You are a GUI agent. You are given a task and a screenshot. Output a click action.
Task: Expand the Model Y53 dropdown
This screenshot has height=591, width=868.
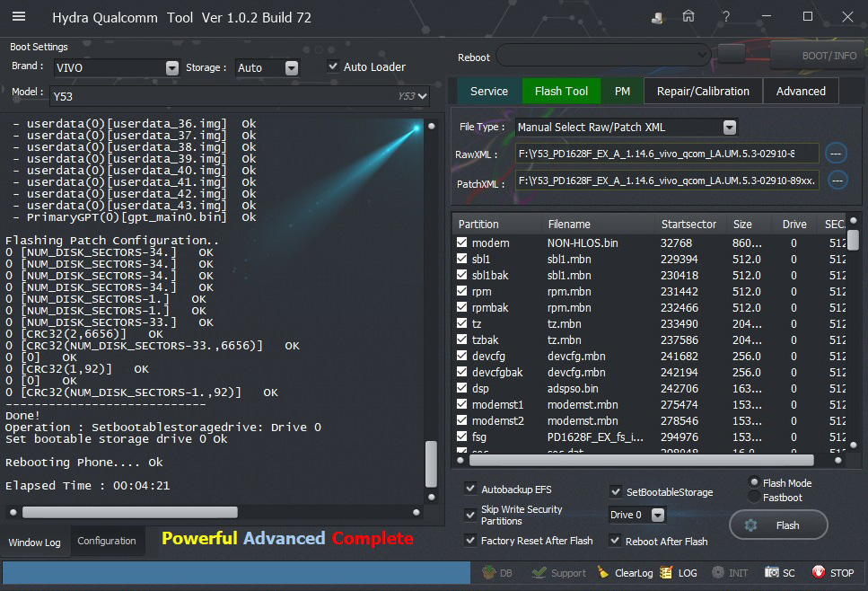pos(423,96)
